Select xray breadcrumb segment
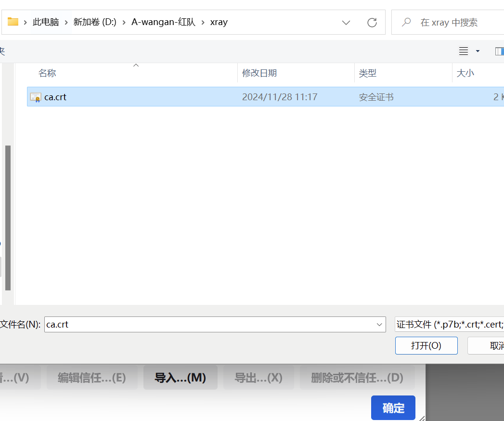Viewport: 504px width, 421px height. coord(219,22)
